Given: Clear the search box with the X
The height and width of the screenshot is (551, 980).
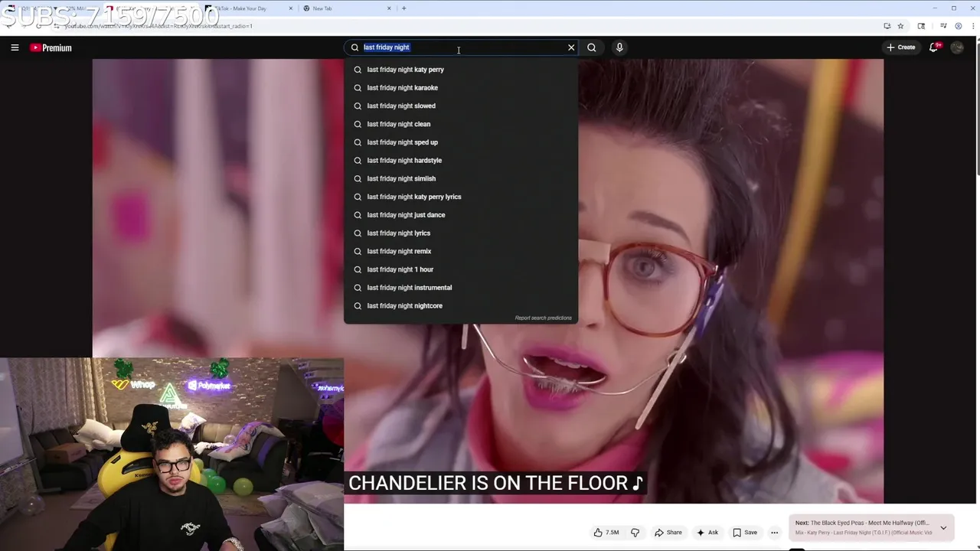Looking at the screenshot, I should 571,47.
